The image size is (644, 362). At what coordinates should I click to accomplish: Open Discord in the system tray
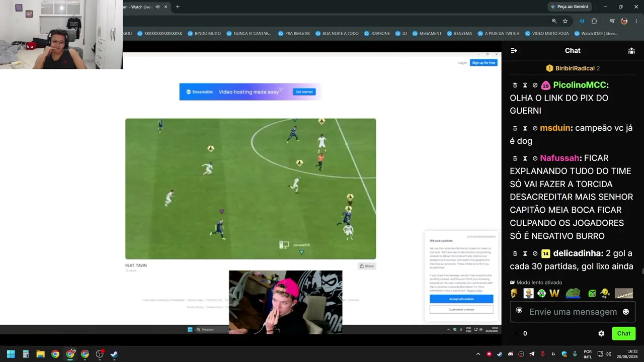tap(511, 354)
